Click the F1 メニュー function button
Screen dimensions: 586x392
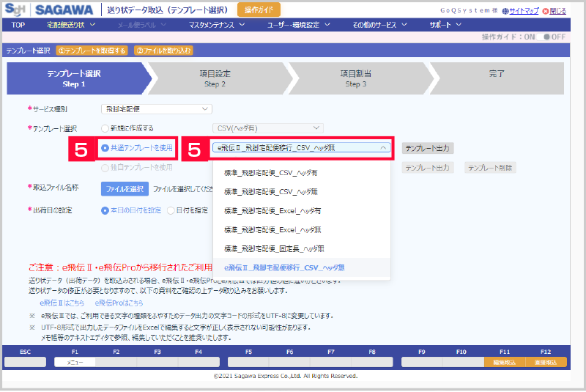pos(75,362)
